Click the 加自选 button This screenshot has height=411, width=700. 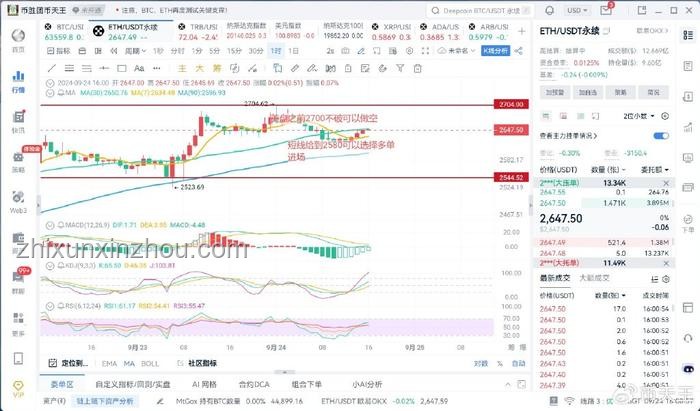[588, 92]
